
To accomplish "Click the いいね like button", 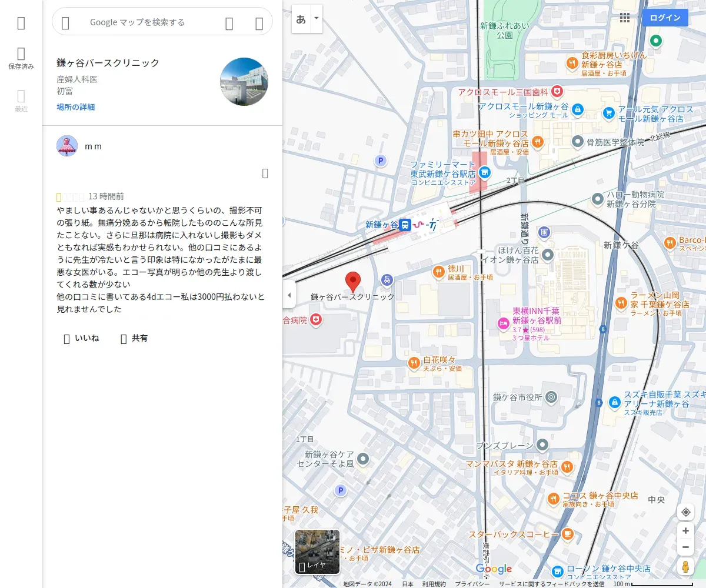I will click(x=81, y=338).
